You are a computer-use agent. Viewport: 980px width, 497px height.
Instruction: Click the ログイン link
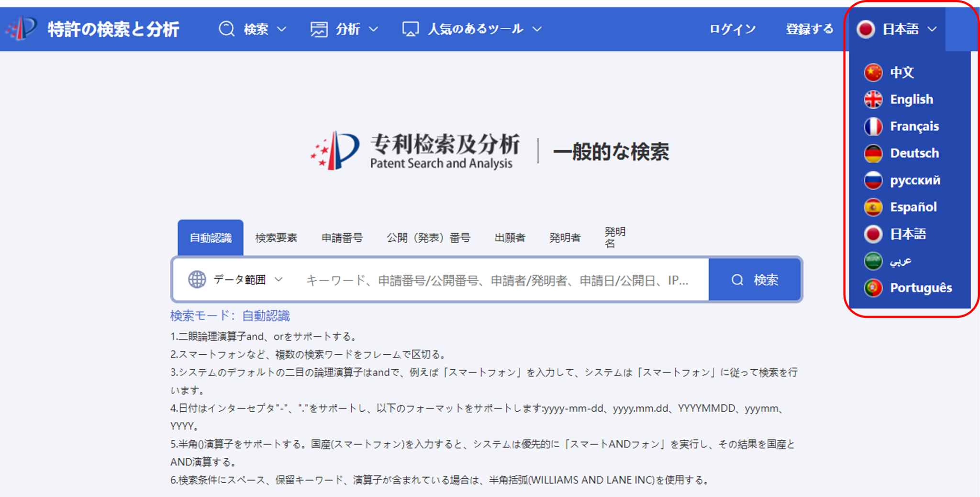click(x=732, y=29)
